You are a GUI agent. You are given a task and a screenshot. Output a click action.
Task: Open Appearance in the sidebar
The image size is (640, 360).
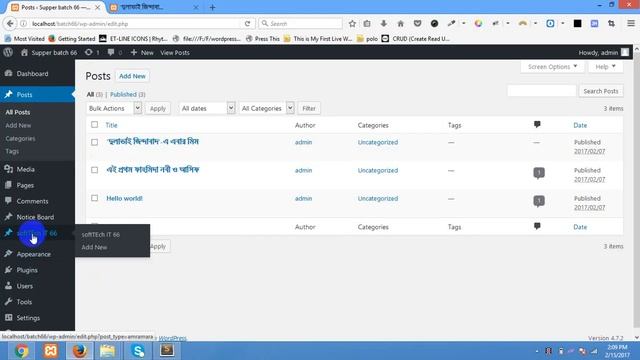click(x=33, y=254)
